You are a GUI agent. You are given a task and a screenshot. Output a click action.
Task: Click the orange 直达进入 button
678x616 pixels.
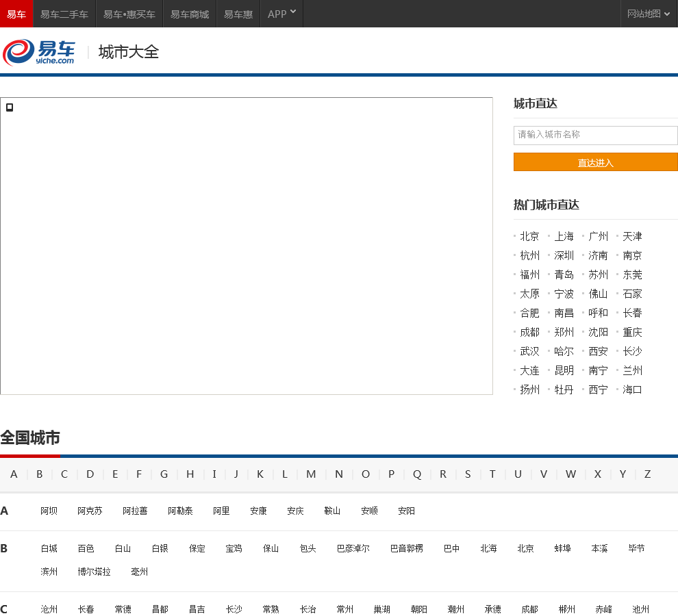coord(595,162)
